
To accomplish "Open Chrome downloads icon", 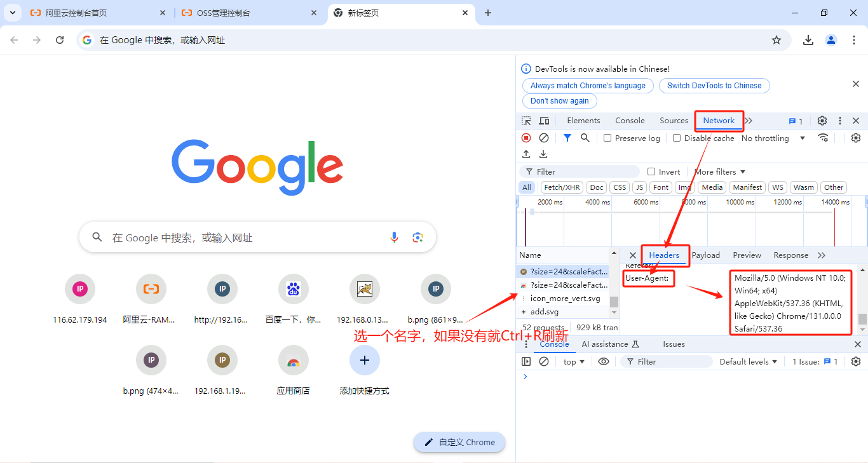I will (x=808, y=40).
